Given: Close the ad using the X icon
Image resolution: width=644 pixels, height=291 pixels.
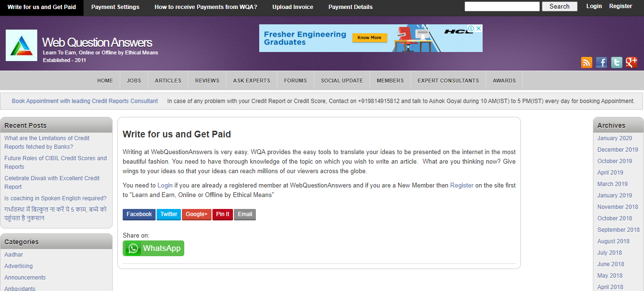Looking at the screenshot, I should tap(479, 29).
